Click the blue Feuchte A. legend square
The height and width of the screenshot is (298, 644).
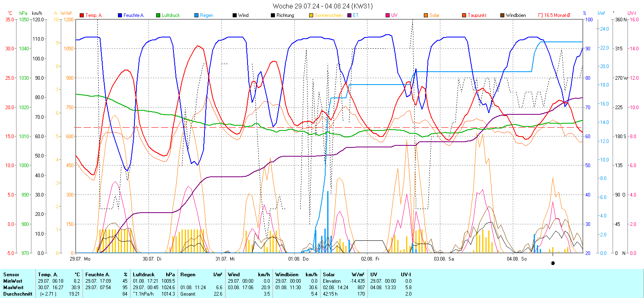click(x=120, y=15)
